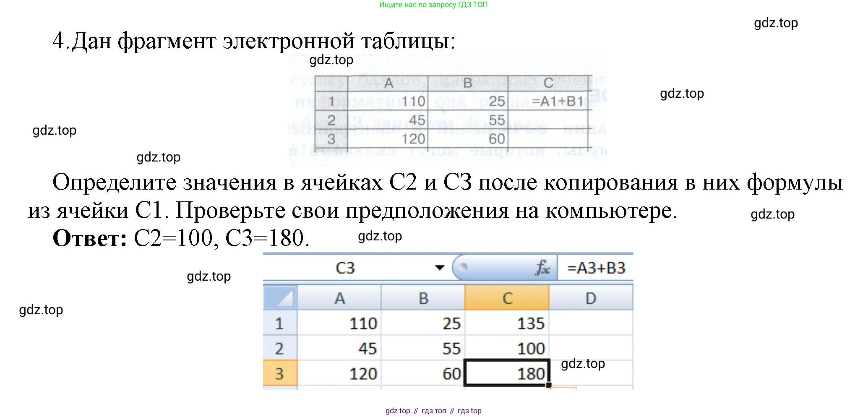Click cell B1 containing 25 in Excel

tap(423, 323)
